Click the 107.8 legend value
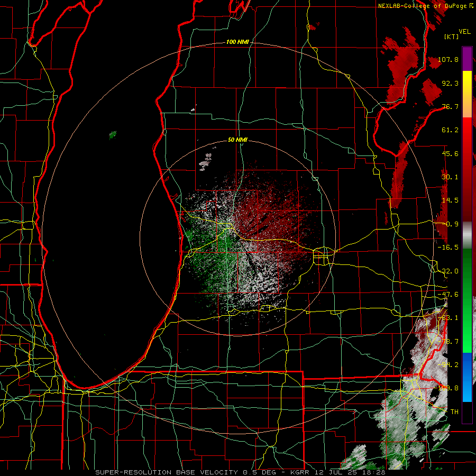The width and height of the screenshot is (476, 476). (448, 59)
